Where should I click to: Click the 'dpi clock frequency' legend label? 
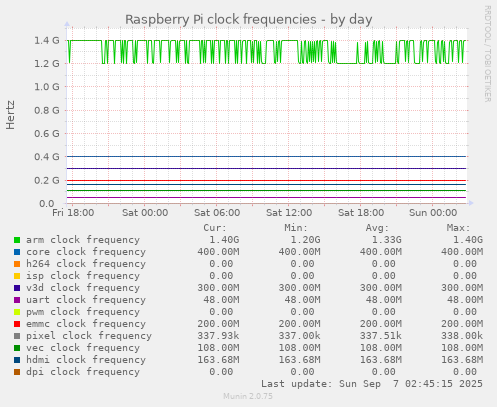point(83,372)
